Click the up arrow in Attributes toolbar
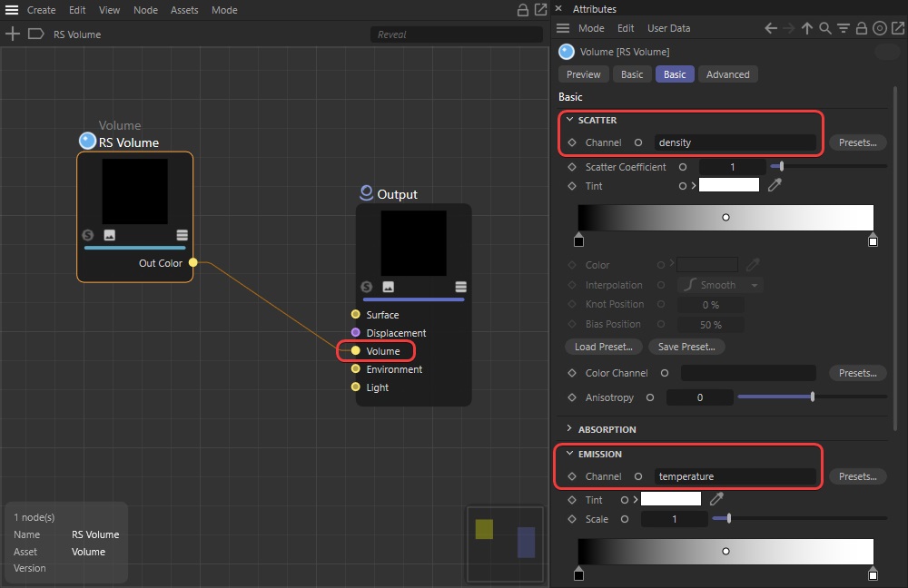The width and height of the screenshot is (908, 588). coord(807,29)
